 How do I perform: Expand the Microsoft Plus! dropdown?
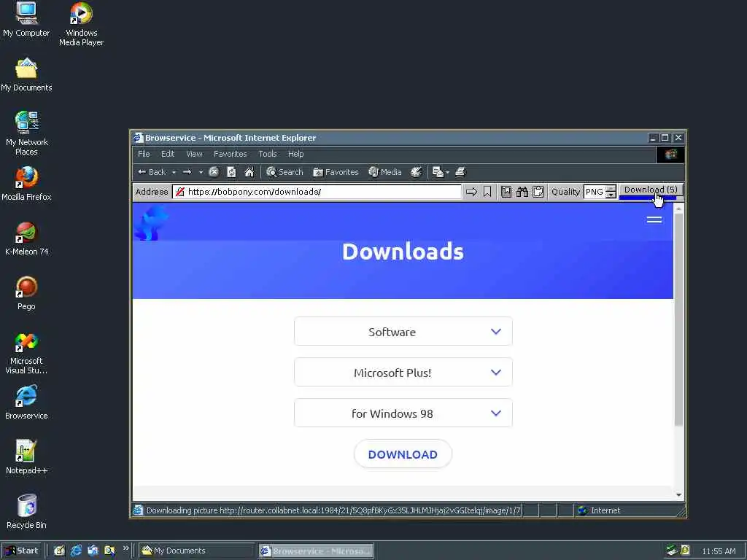click(403, 373)
